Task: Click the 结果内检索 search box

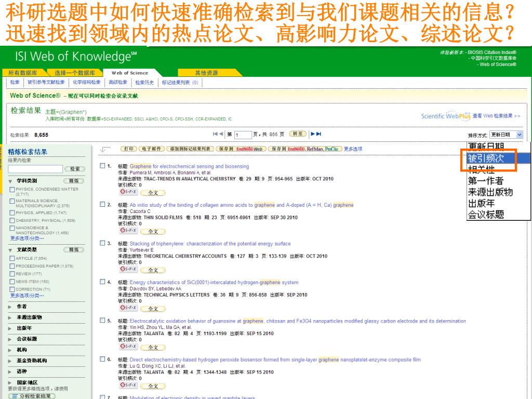Action: [35, 169]
